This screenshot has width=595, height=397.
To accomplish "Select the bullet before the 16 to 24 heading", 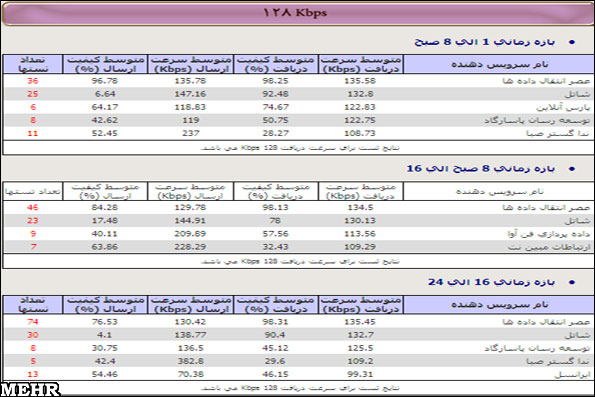I will (572, 282).
